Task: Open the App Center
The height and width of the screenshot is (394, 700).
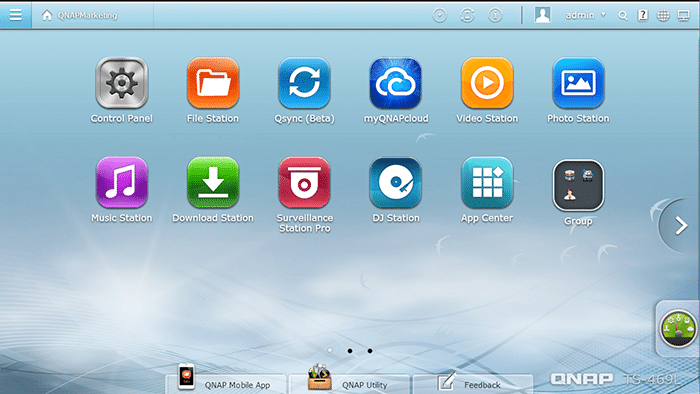Action: (x=487, y=182)
